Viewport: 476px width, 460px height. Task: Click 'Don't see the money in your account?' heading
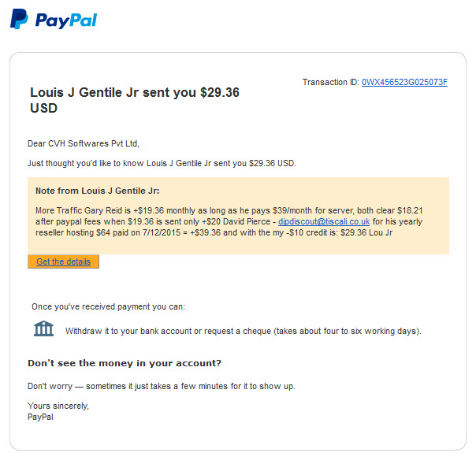click(x=125, y=363)
